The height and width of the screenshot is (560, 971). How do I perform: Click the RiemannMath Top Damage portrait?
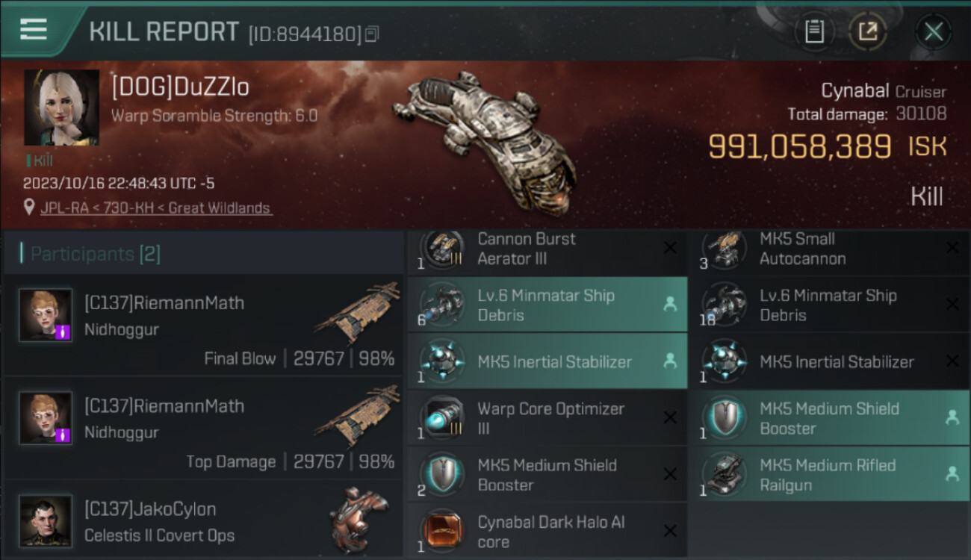point(46,417)
